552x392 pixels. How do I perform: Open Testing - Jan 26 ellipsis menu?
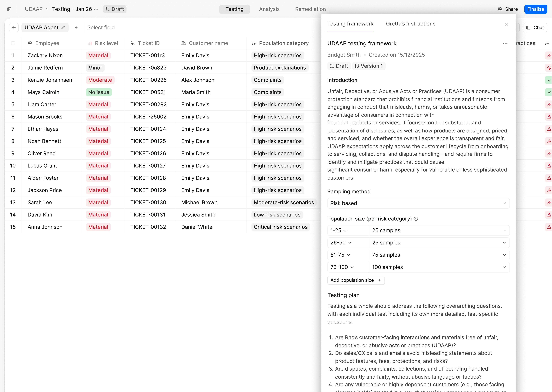coord(96,9)
